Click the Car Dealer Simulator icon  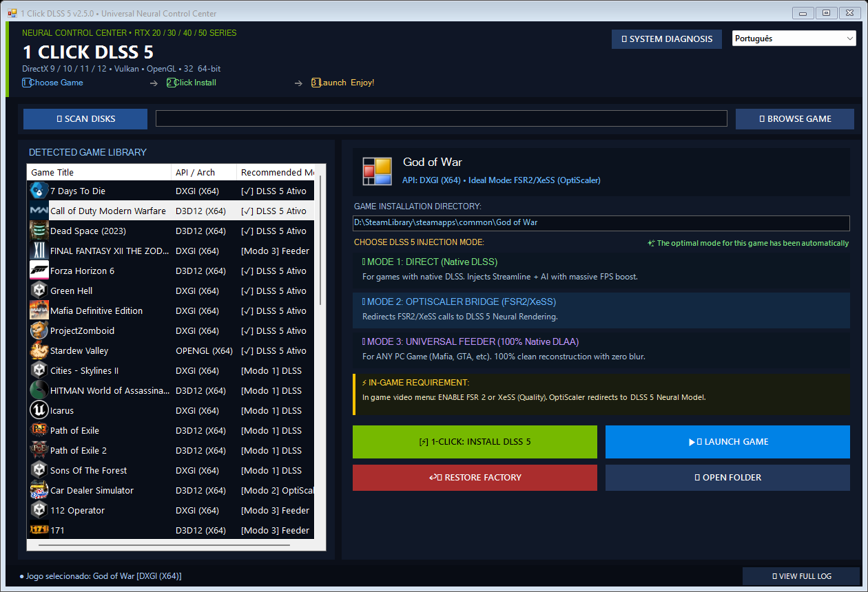pyautogui.click(x=39, y=490)
